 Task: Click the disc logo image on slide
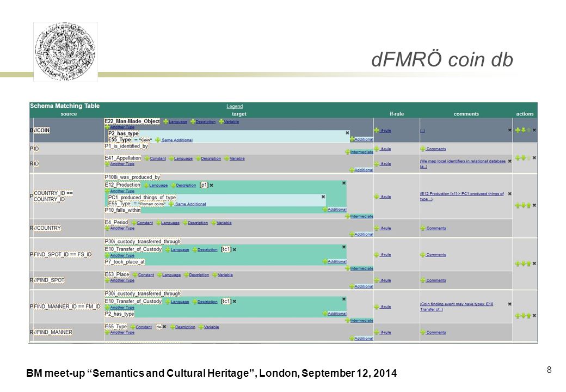click(x=66, y=52)
